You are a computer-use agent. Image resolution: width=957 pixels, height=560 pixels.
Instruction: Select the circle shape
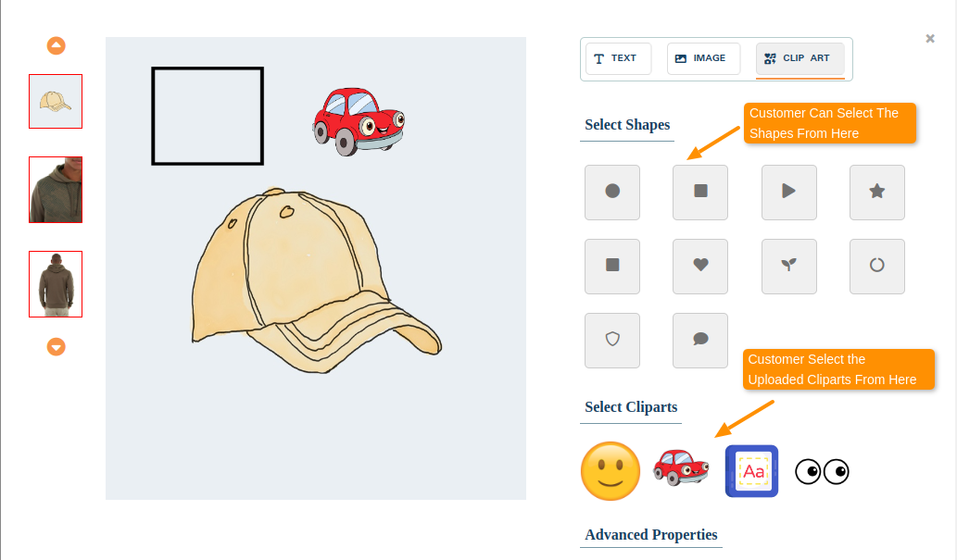[x=611, y=193]
